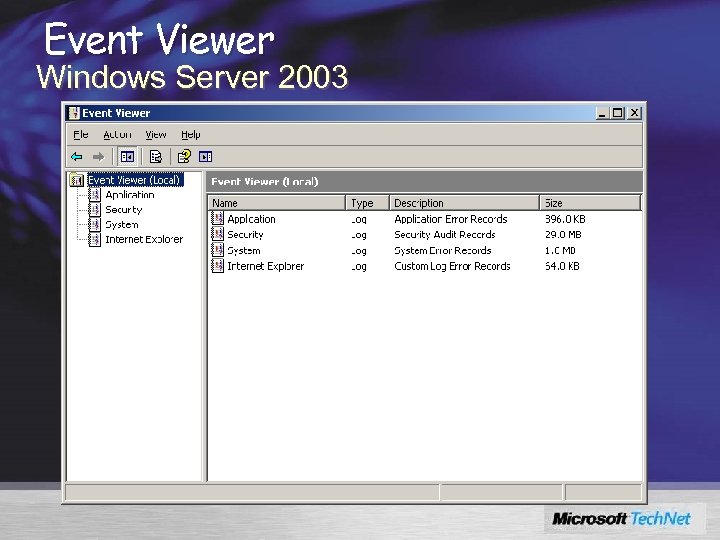
Task: Maximize the Event Viewer window
Action: click(618, 113)
